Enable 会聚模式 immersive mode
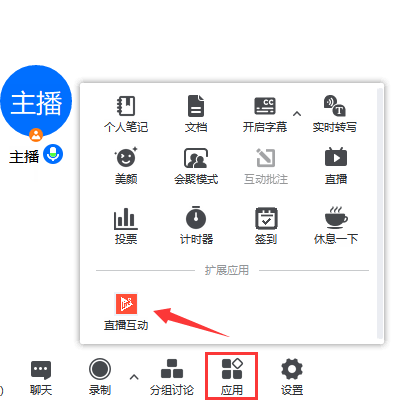Image resolution: width=413 pixels, height=401 pixels. [196, 166]
